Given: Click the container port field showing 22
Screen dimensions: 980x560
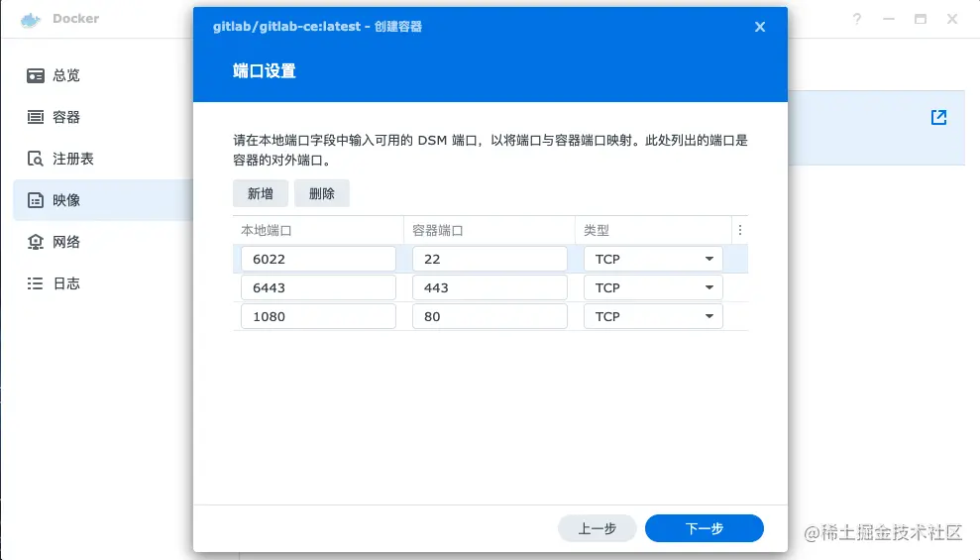Looking at the screenshot, I should (490, 259).
